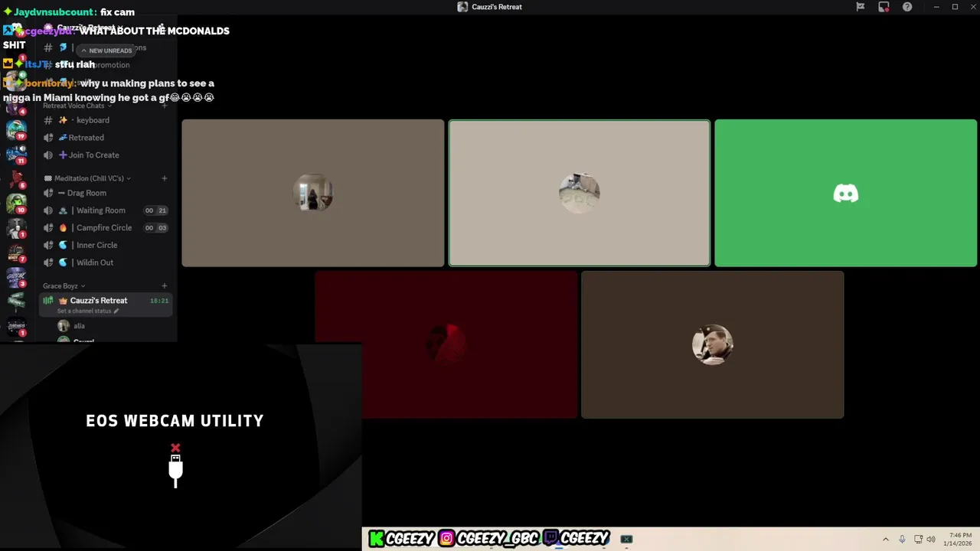Open network icon in system tray
This screenshot has width=980, height=551.
tap(918, 539)
